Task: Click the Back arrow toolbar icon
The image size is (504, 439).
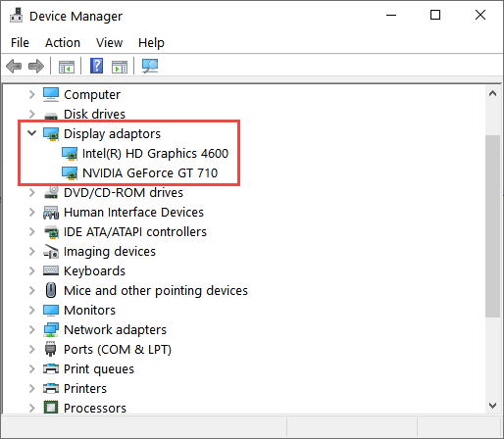Action: 14,67
